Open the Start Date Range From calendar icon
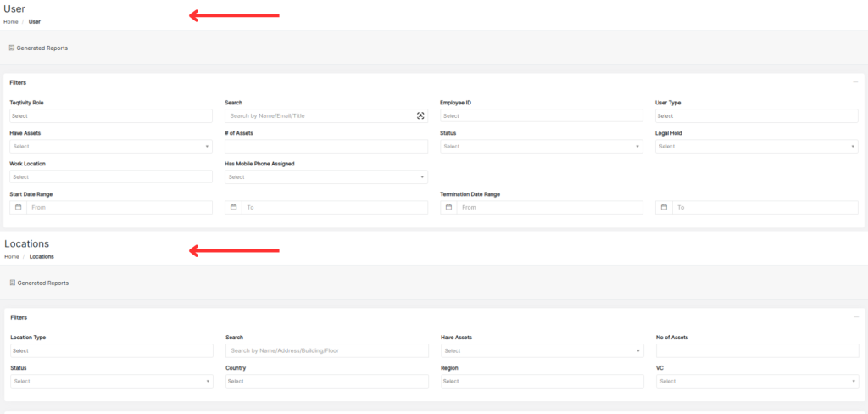 pos(18,207)
